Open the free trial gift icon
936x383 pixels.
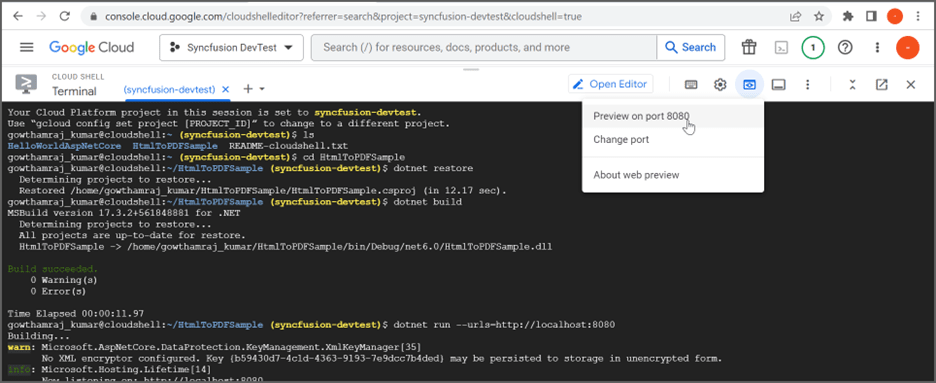pyautogui.click(x=749, y=48)
